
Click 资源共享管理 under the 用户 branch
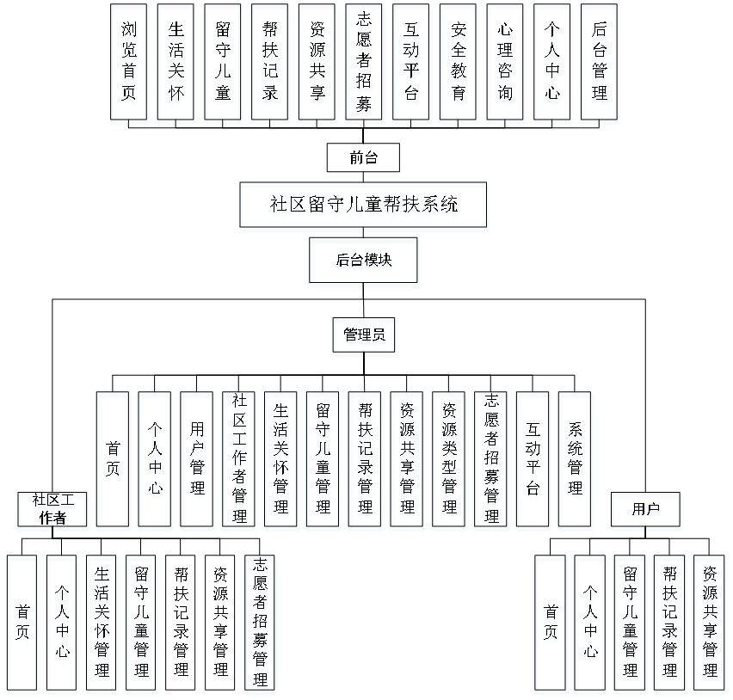coord(709,623)
